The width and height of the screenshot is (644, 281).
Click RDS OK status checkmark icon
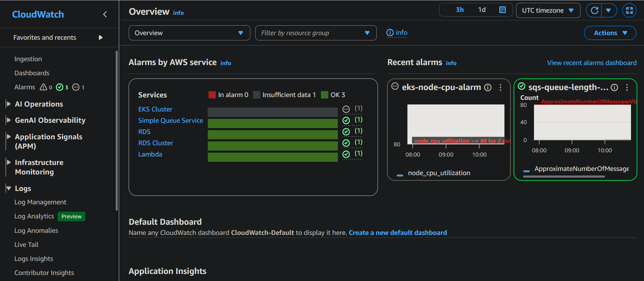tap(346, 132)
